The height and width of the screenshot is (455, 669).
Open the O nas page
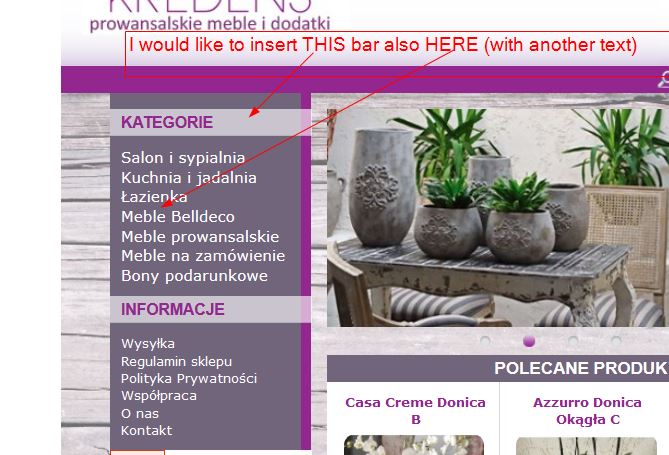[x=140, y=414]
